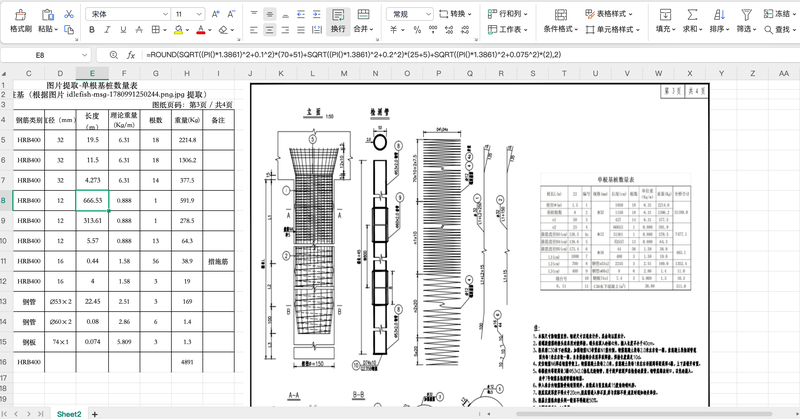Screen dimensions: 800x419
Task: Toggle underline formatting
Action: (123, 30)
